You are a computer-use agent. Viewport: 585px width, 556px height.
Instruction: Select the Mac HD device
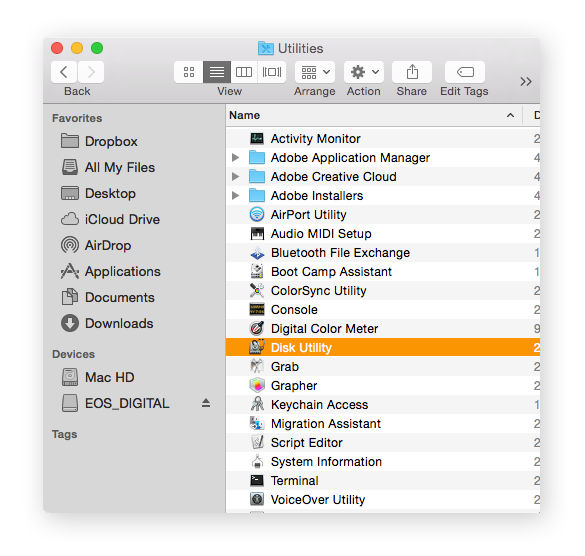tap(98, 377)
